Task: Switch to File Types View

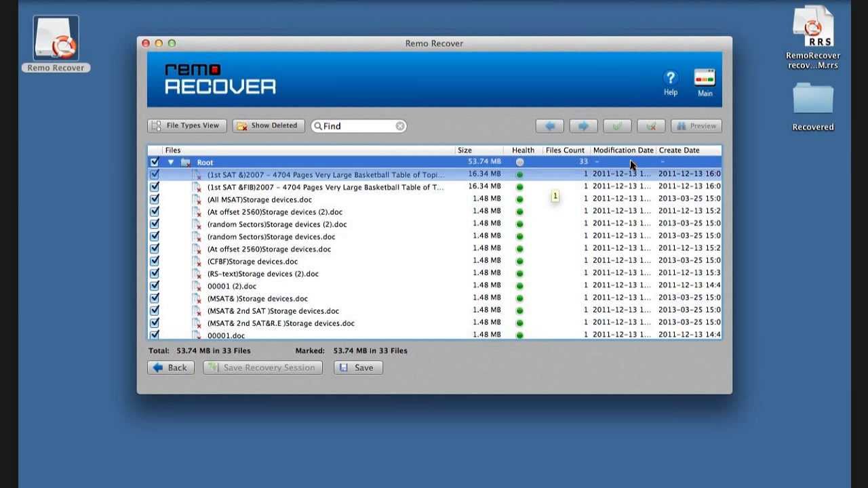Action: (x=187, y=126)
